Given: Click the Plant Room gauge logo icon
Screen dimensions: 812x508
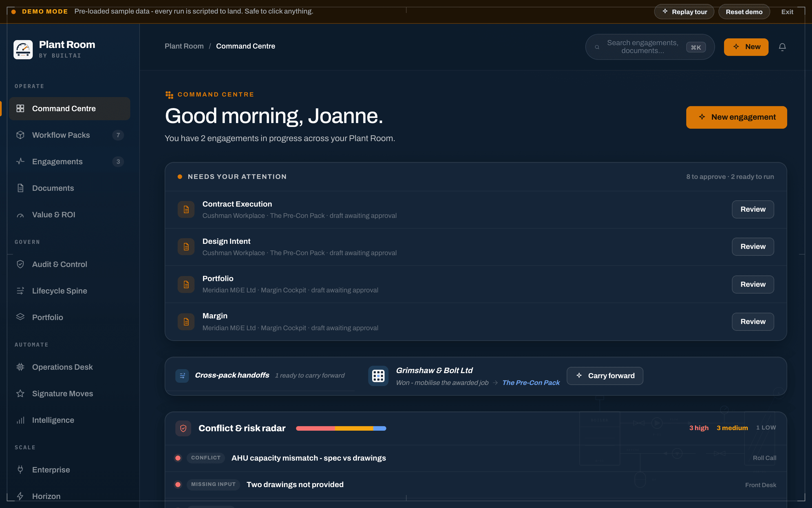Looking at the screenshot, I should click(23, 49).
